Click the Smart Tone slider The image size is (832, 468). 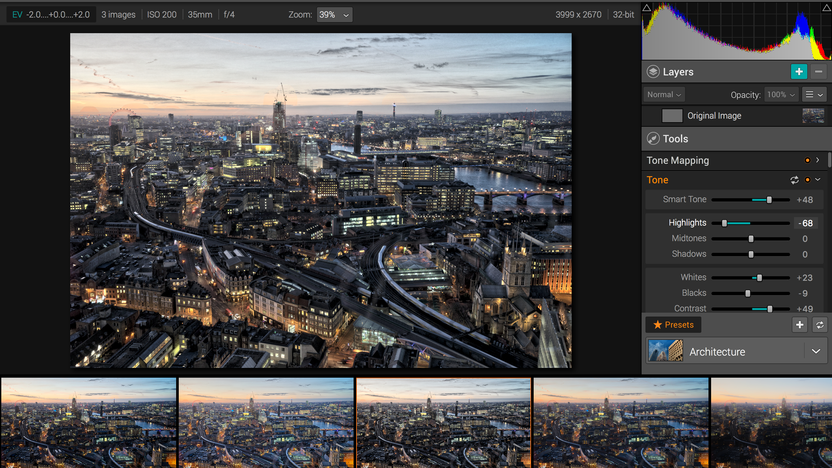pyautogui.click(x=750, y=200)
